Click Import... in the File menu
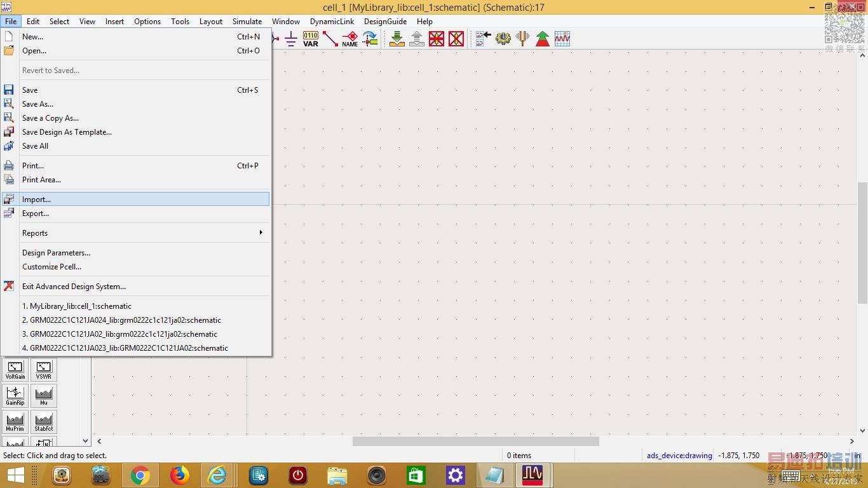 click(136, 200)
